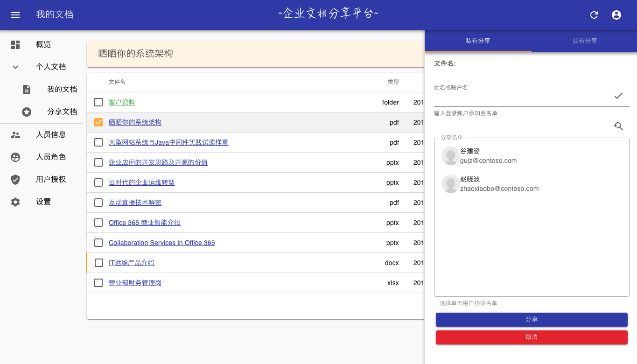Confirm account name with checkmark icon
This screenshot has width=637, height=364.
618,96
